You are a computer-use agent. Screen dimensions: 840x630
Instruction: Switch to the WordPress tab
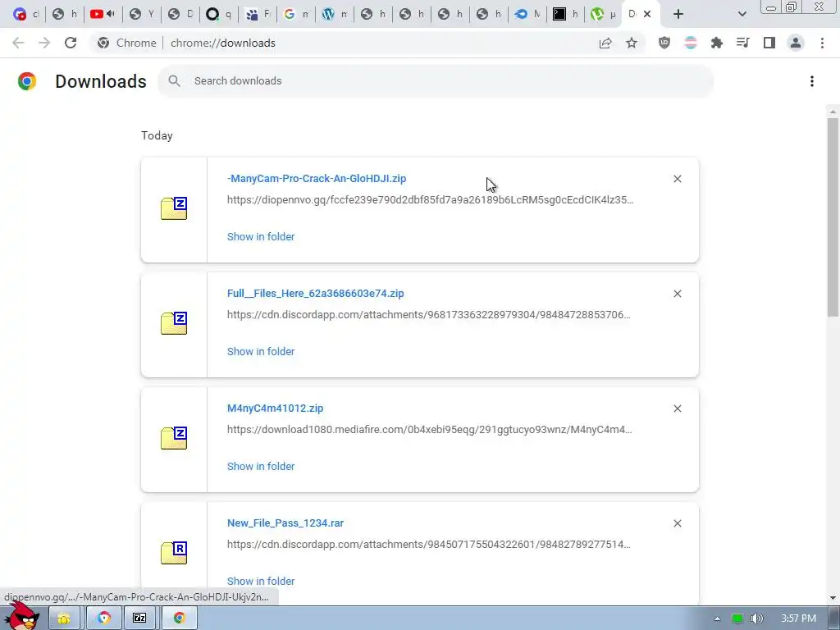click(335, 14)
